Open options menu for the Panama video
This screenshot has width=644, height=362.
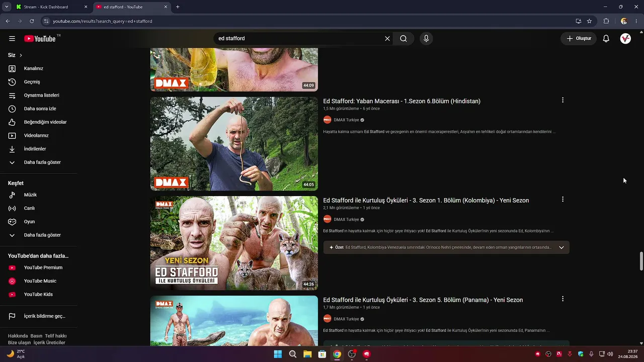coord(562,299)
